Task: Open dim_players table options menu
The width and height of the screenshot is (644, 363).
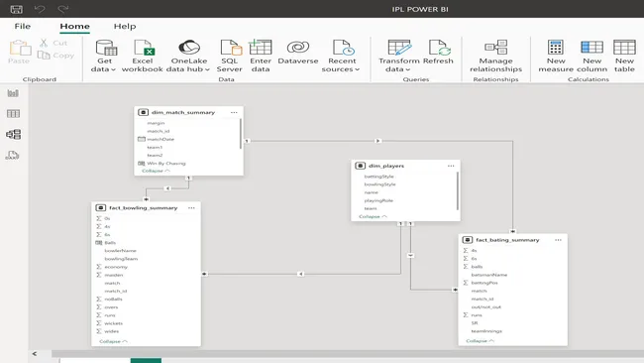Action: click(x=451, y=166)
